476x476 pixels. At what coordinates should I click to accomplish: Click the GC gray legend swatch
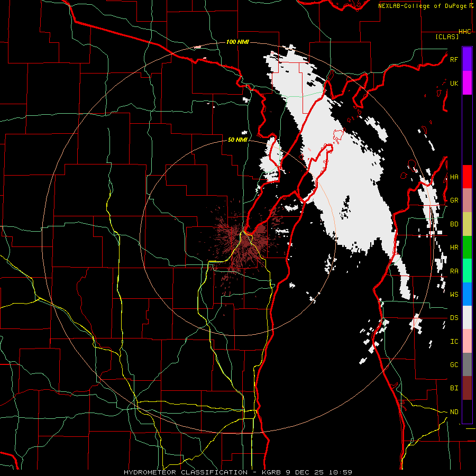point(467,364)
